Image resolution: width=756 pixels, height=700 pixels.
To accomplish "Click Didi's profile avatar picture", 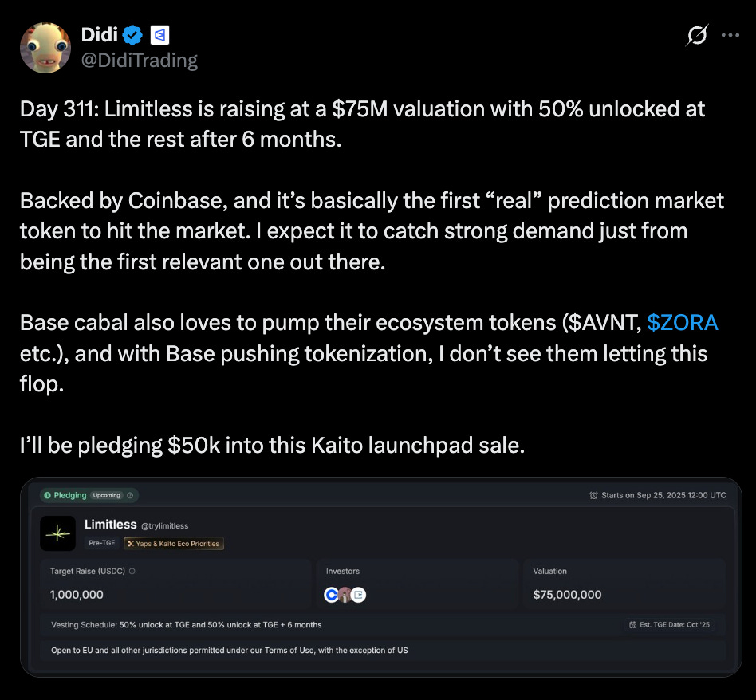I will click(45, 48).
